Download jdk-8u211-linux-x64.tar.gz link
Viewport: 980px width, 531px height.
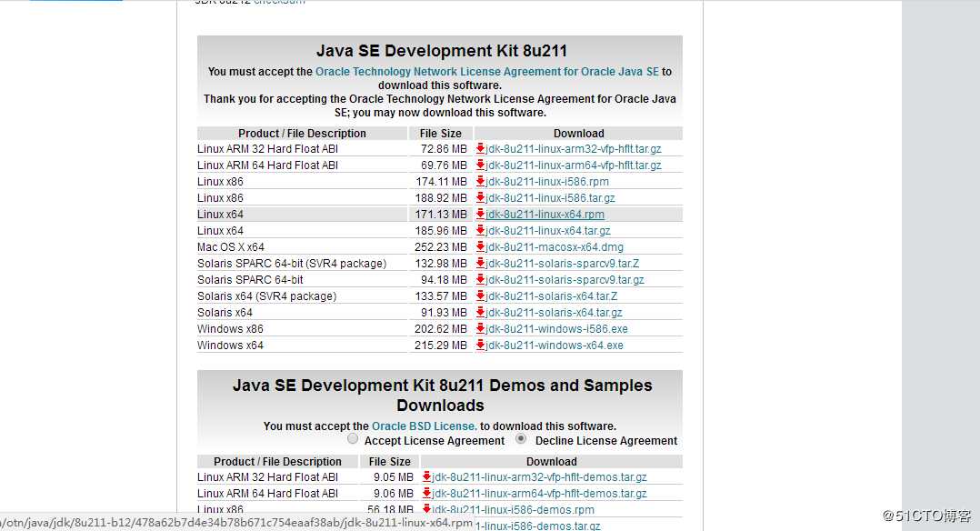pos(548,230)
